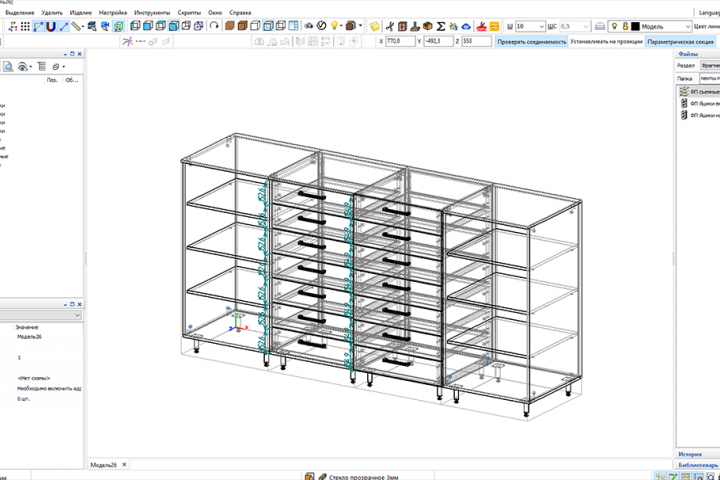
Task: Click the stamp tool icon
Action: (415, 27)
